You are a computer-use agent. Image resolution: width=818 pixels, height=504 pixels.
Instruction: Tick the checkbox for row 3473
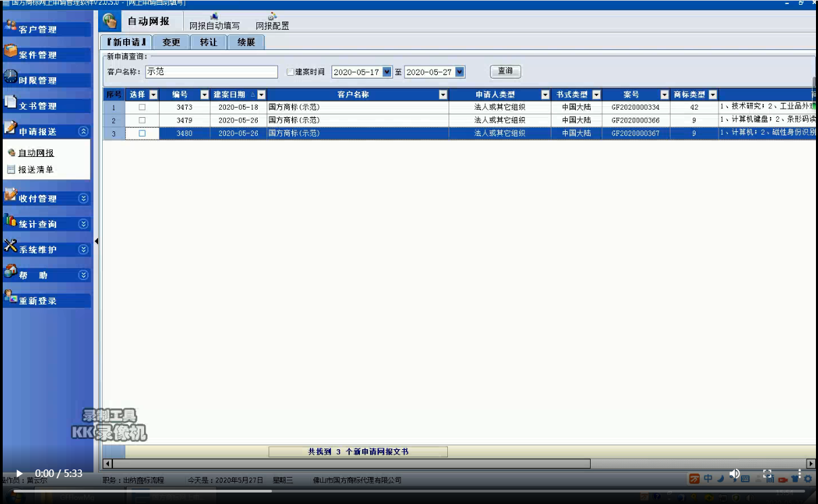[x=142, y=107]
